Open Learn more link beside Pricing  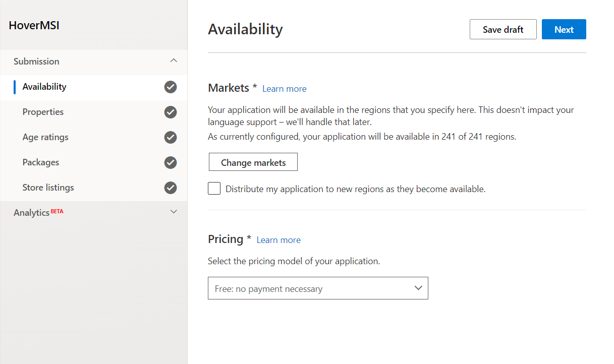(278, 240)
